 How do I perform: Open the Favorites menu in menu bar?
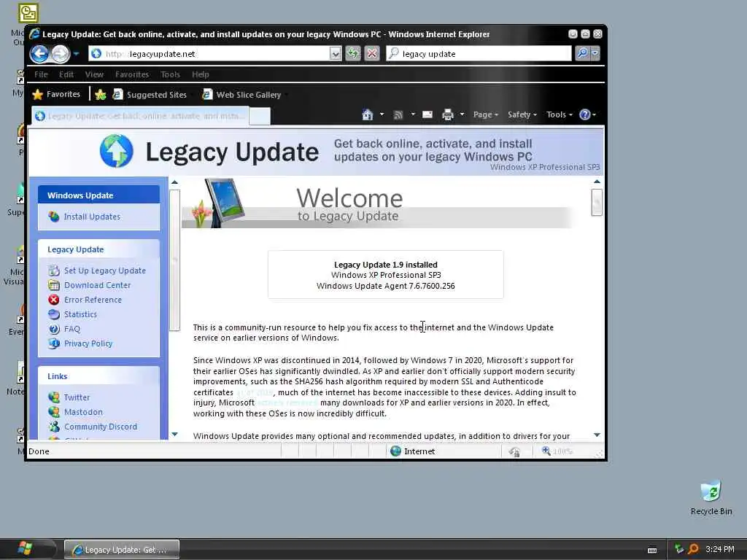(132, 74)
